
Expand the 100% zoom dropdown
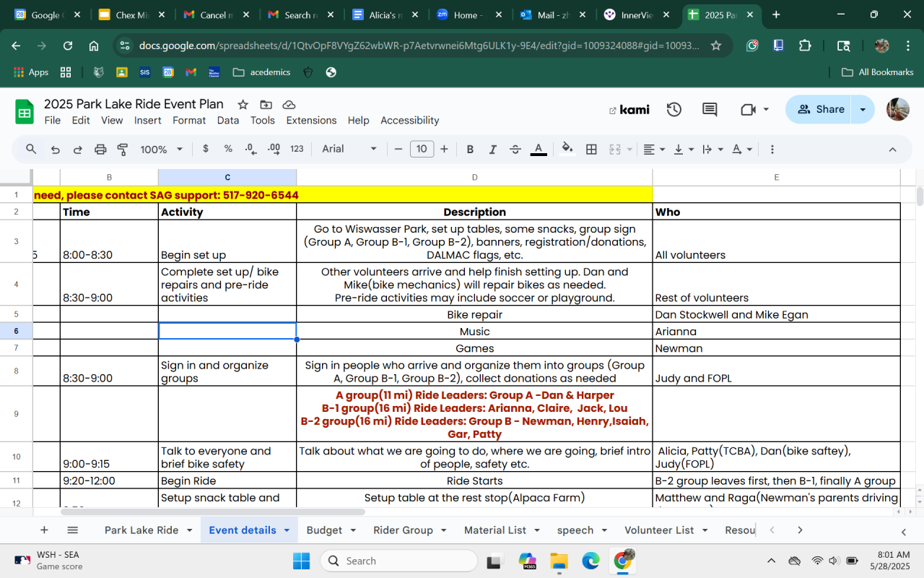160,150
